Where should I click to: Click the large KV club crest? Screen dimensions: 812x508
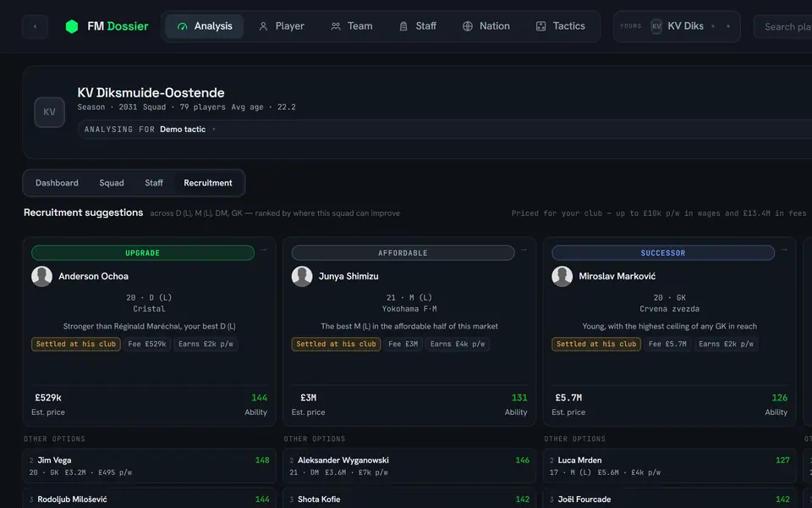coord(49,112)
